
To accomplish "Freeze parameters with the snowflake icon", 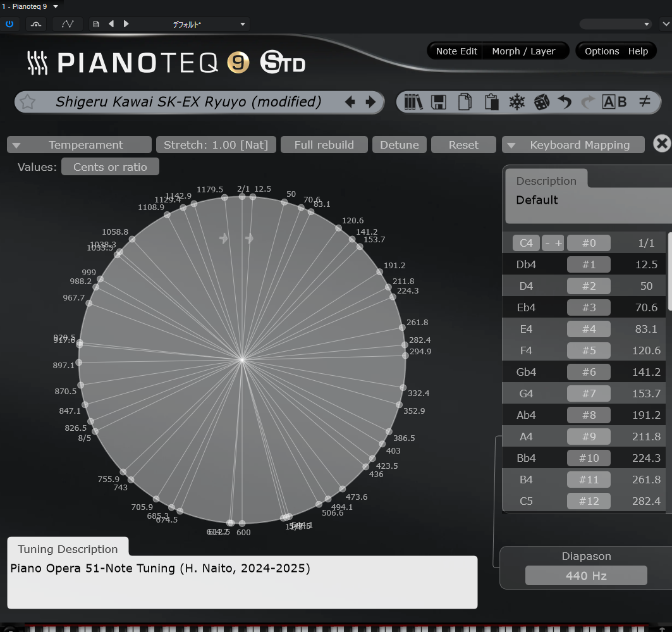I will pos(518,101).
